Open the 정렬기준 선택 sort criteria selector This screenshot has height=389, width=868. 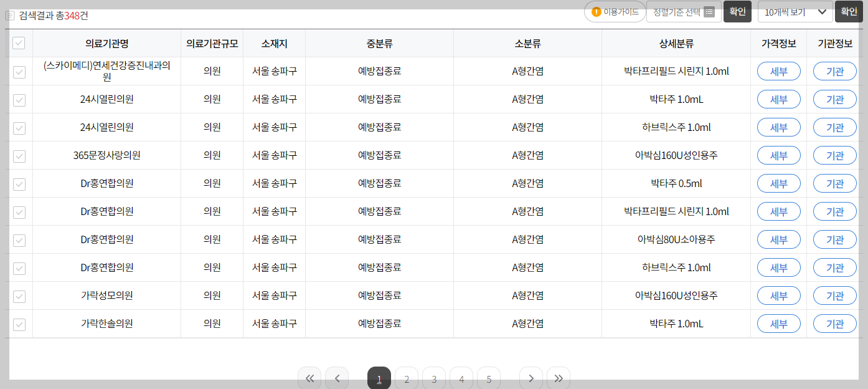682,11
